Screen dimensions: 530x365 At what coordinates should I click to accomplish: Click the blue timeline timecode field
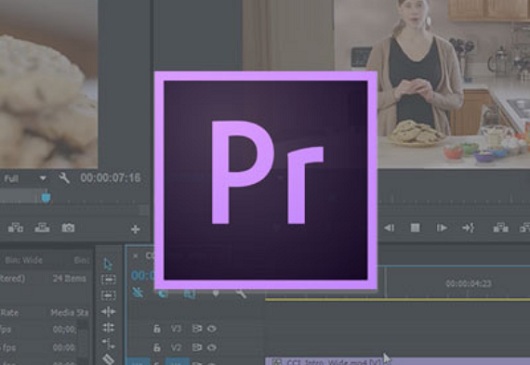point(143,275)
